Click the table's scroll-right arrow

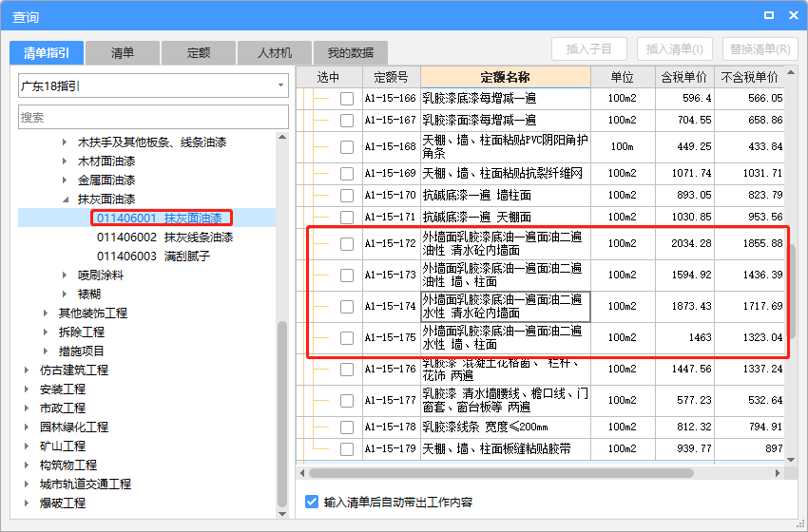[778, 473]
